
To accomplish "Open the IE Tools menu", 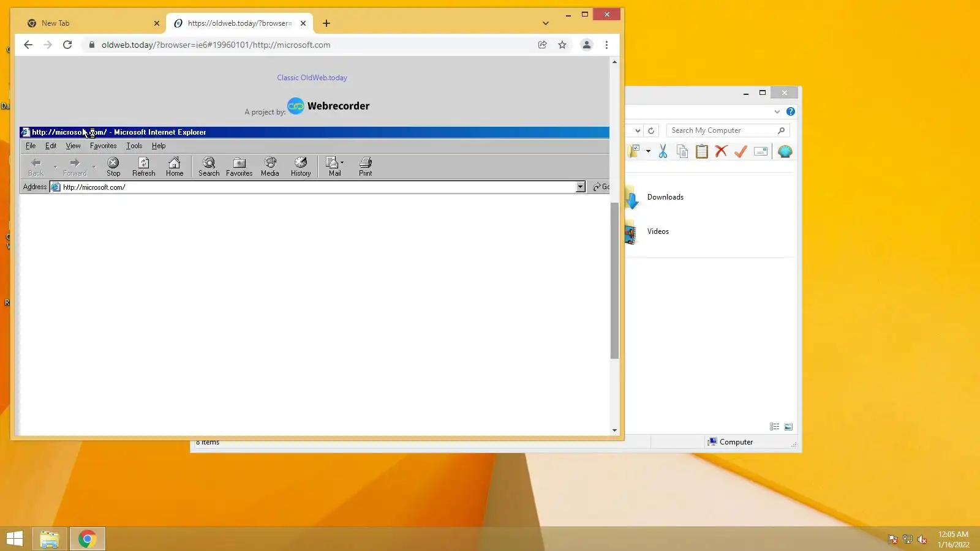I will [134, 146].
